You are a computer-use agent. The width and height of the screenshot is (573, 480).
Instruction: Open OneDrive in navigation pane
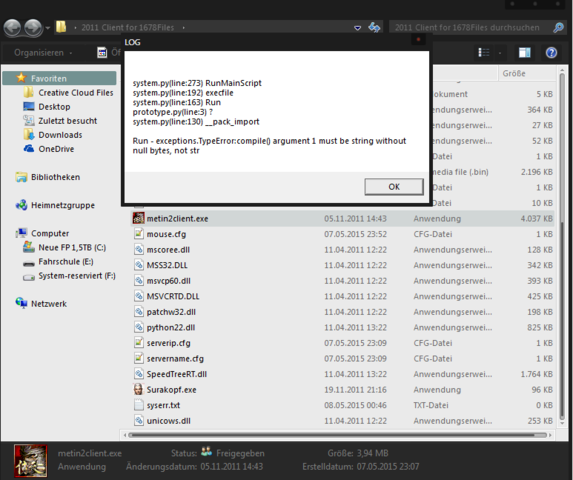56,149
